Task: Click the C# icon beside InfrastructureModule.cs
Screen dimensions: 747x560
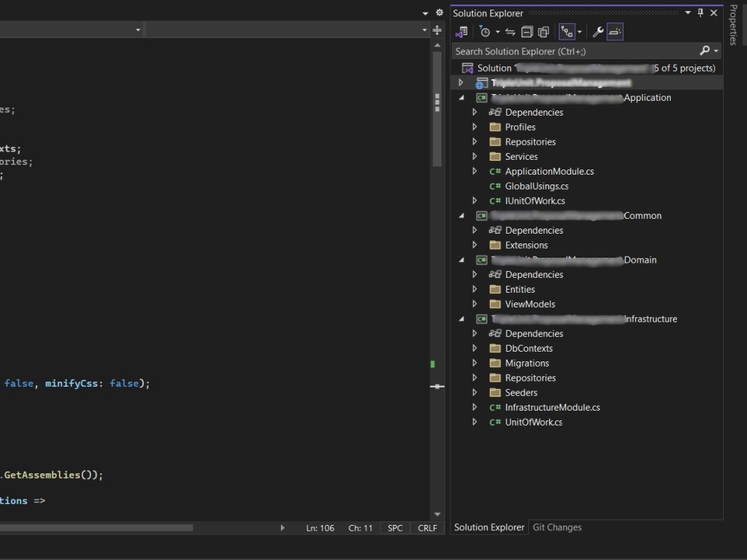Action: click(495, 407)
